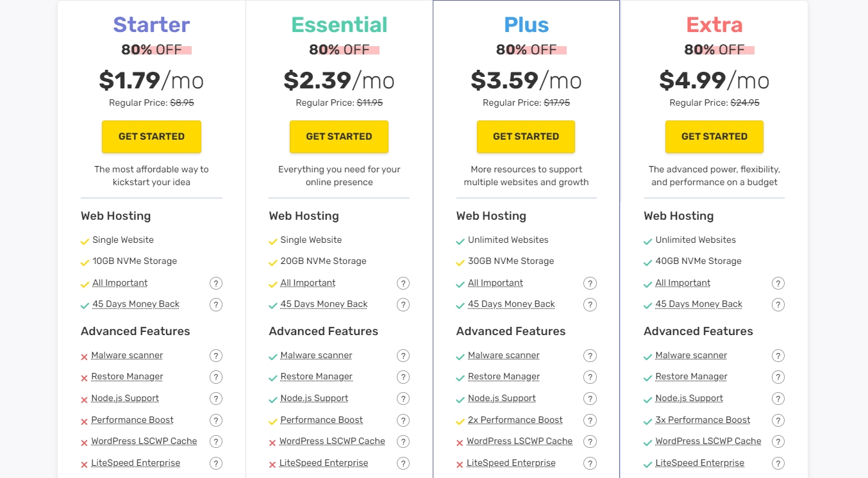Click Performance Boost link in Essential plan
The image size is (868, 478).
322,420
